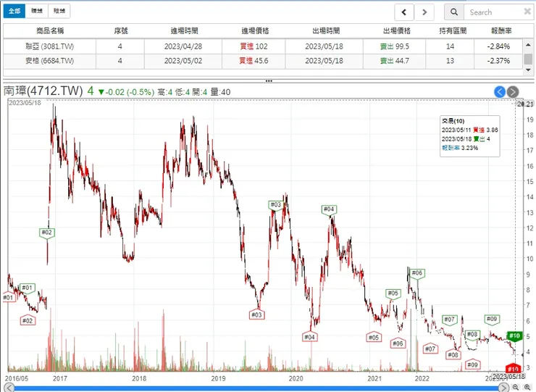Click the green #02 sell marker
Viewport: 536px width, 392px height.
point(47,233)
